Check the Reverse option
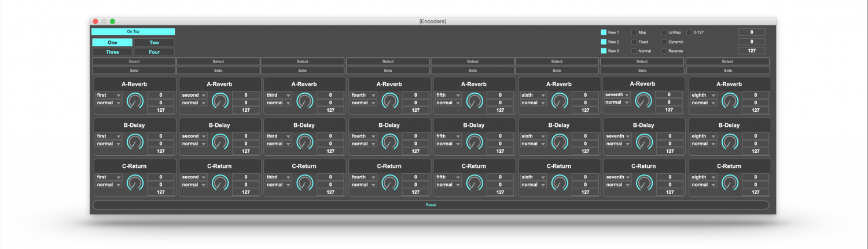Screen dimensions: 868x249 point(664,51)
